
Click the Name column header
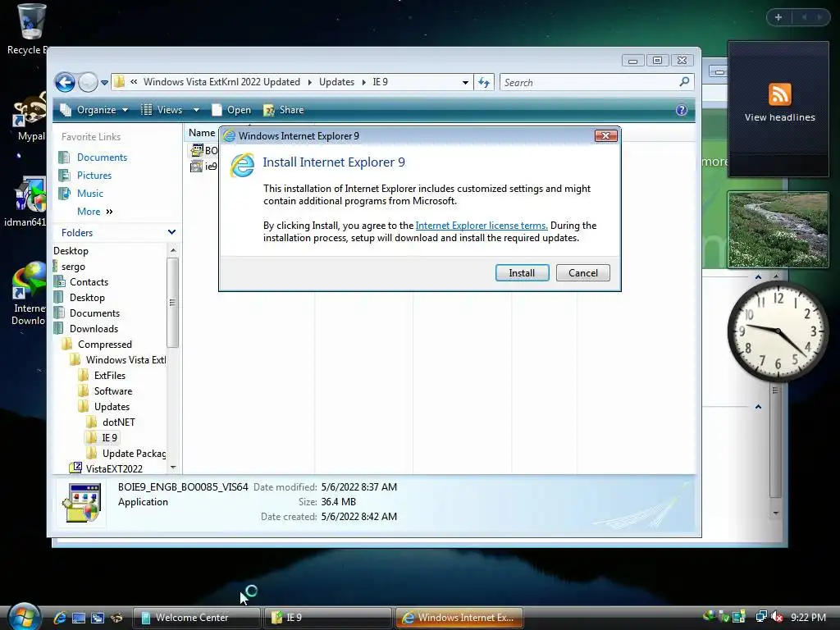point(202,133)
